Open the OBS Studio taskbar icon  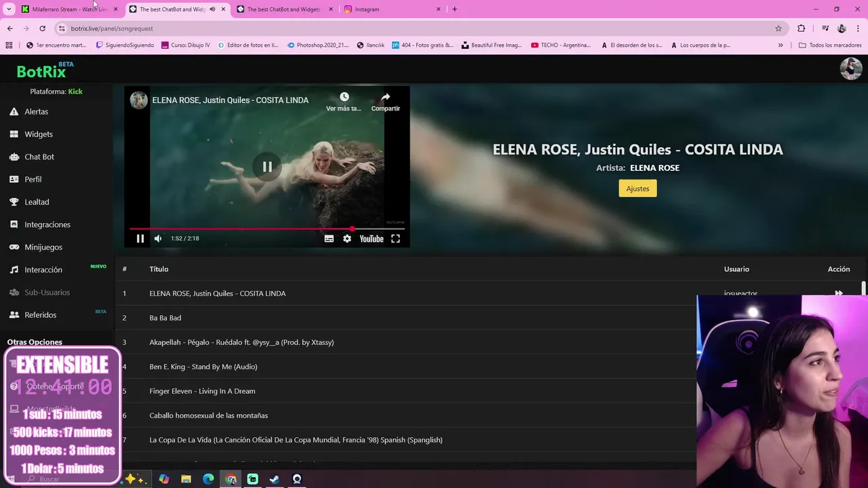click(297, 479)
